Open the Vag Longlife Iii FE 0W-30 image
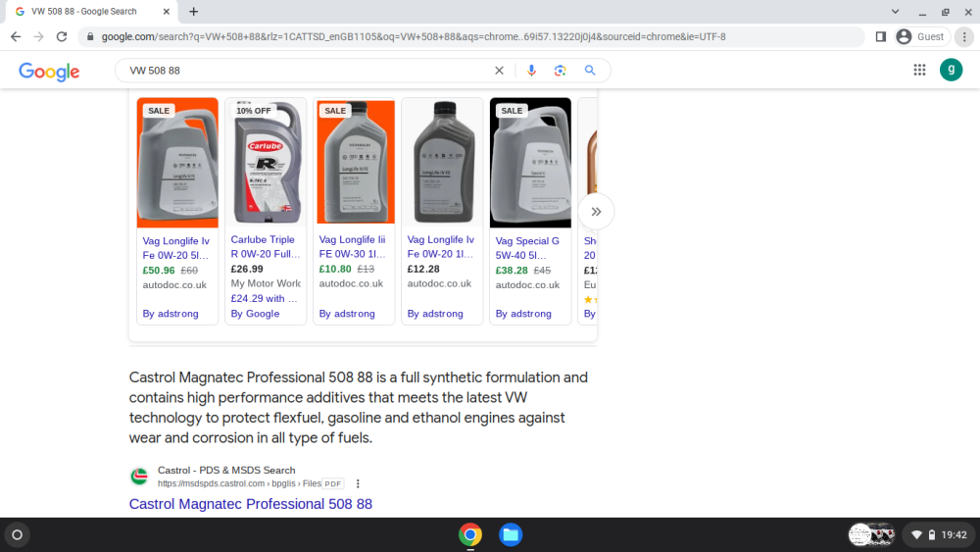 pos(355,163)
